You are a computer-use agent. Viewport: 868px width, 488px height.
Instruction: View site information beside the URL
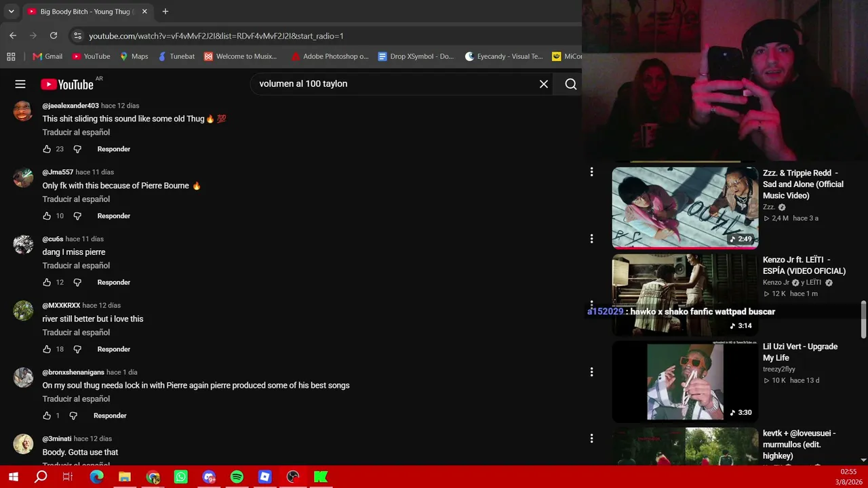pyautogui.click(x=77, y=36)
